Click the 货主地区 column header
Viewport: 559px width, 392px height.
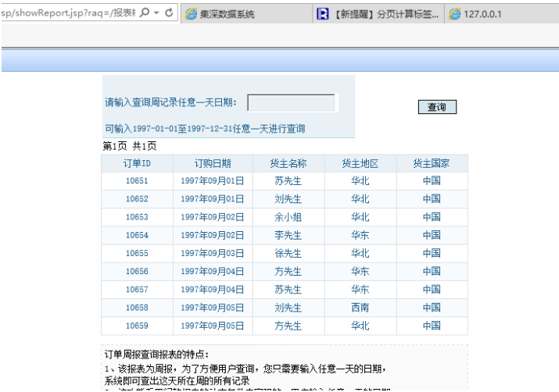pyautogui.click(x=360, y=163)
